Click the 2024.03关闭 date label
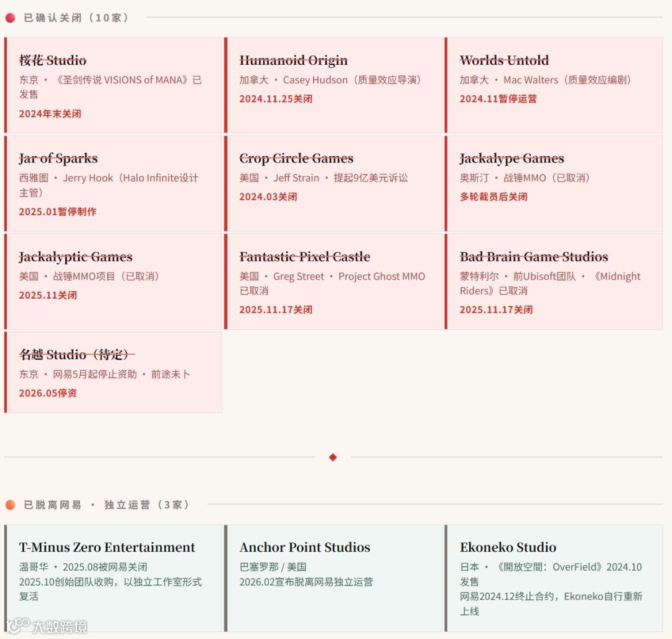Image resolution: width=672 pixels, height=639 pixels. [268, 197]
